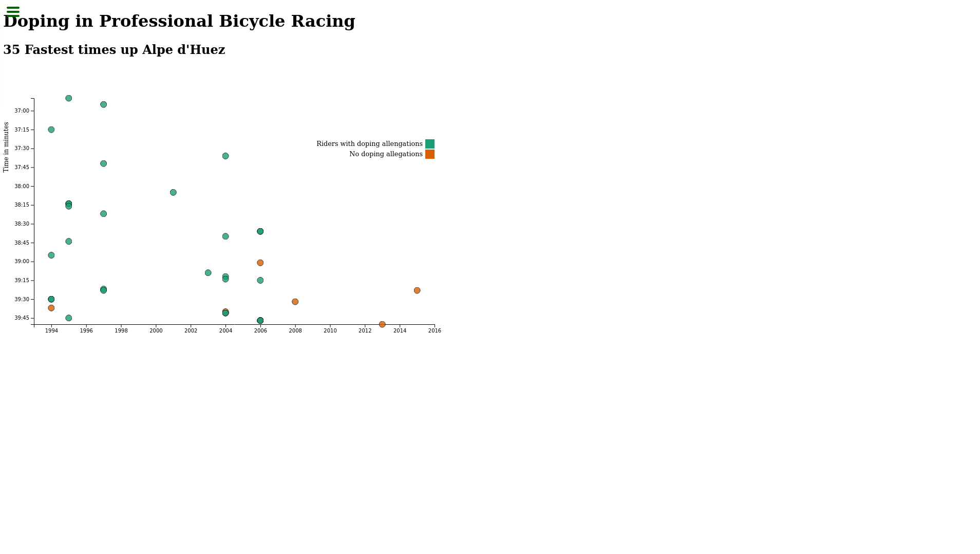This screenshot has width=980, height=554.
Task: Click the green dot at 1997 above 37:00
Action: [104, 104]
